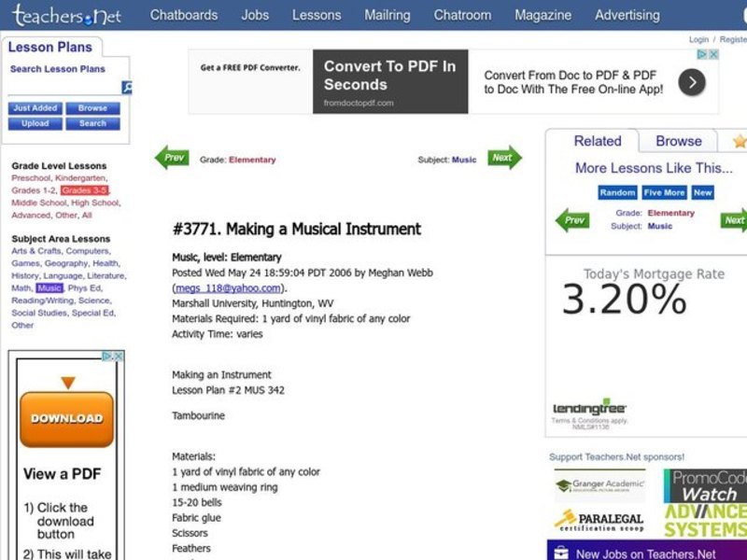The image size is (747, 560).
Task: Click the Five More button
Action: click(x=664, y=192)
